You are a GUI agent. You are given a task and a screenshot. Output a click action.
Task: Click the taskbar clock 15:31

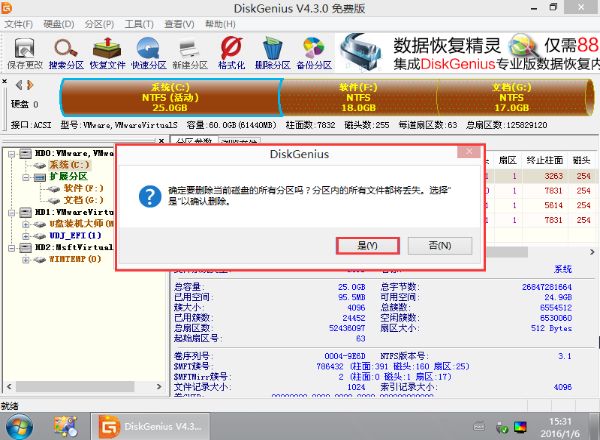pyautogui.click(x=560, y=422)
